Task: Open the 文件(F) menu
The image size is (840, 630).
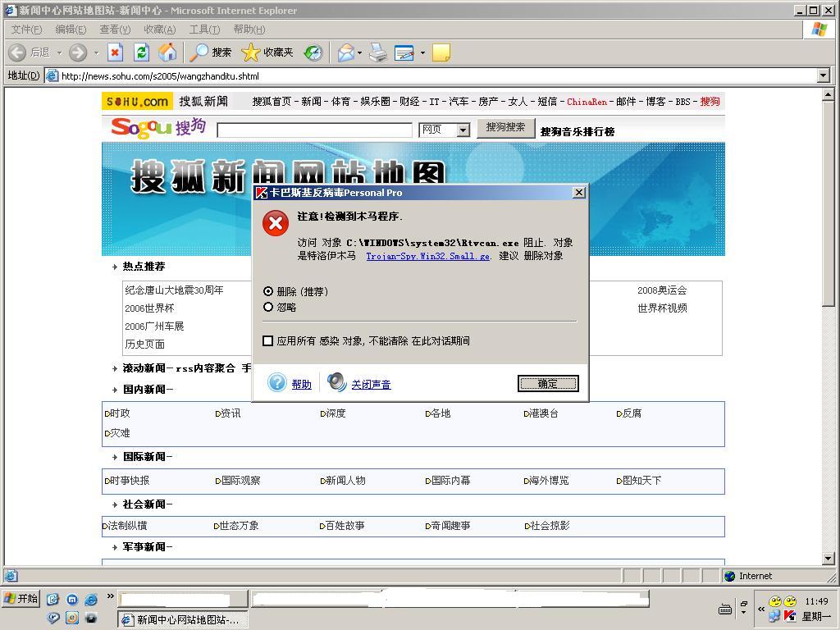Action: (26, 30)
